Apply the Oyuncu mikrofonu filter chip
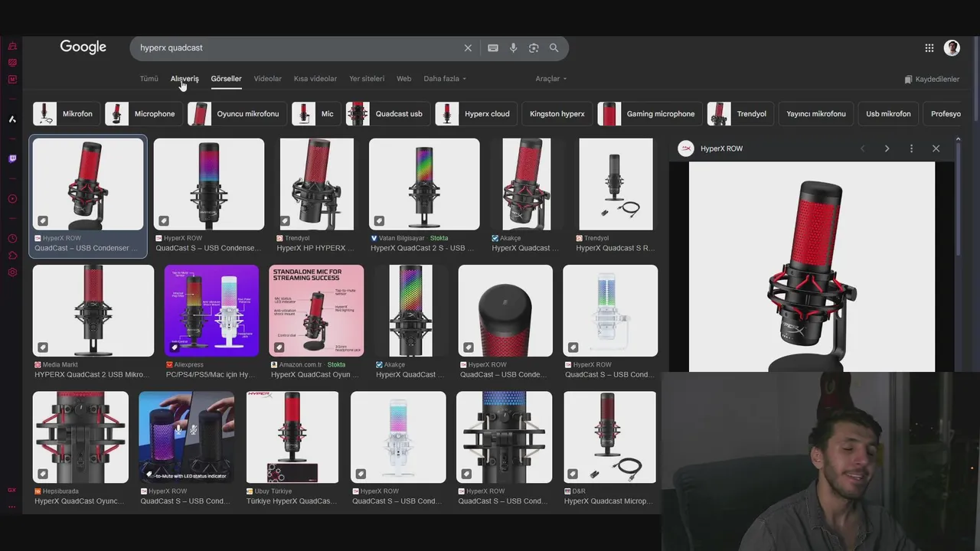 (x=237, y=114)
